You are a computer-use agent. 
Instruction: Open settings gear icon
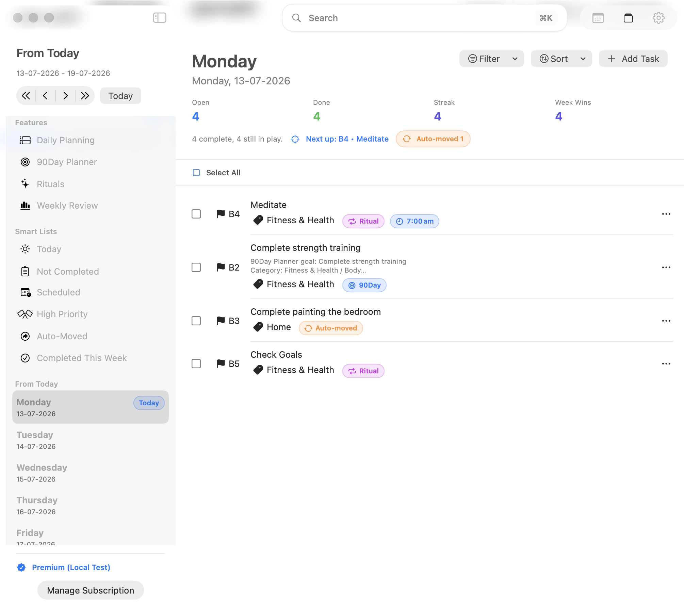[x=658, y=18]
